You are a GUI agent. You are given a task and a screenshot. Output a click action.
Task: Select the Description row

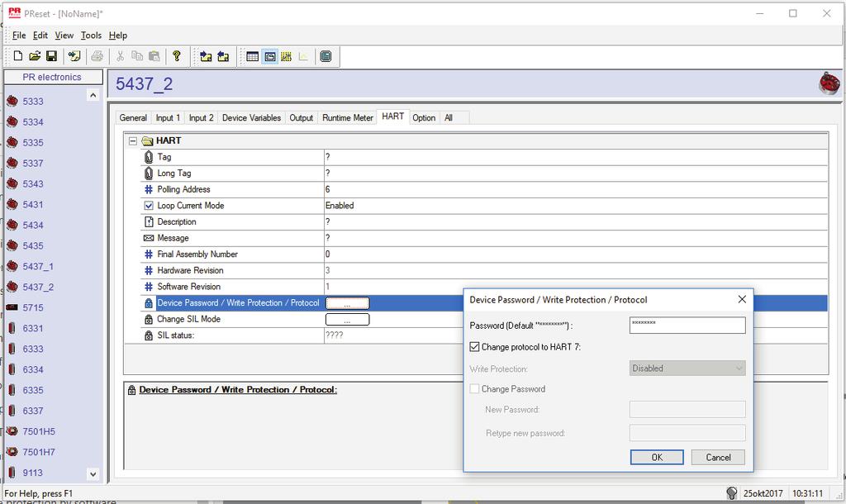484,221
